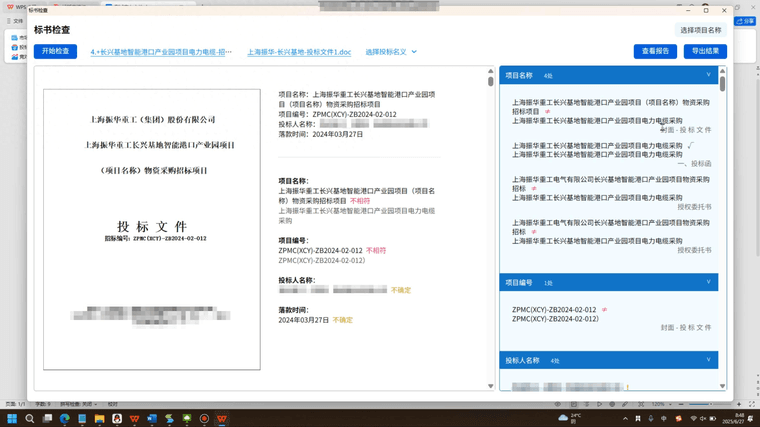Click 导出结果 to export results
The height and width of the screenshot is (427, 760).
pos(705,51)
